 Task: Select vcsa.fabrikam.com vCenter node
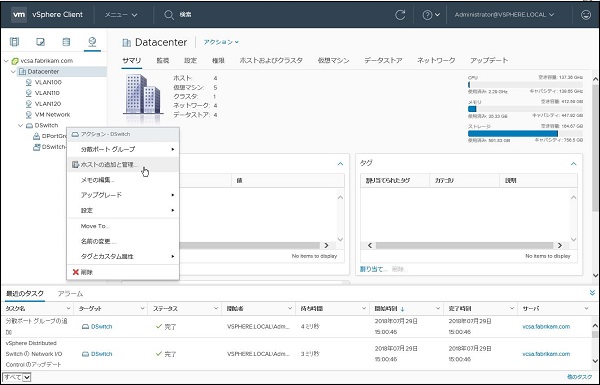[x=46, y=61]
